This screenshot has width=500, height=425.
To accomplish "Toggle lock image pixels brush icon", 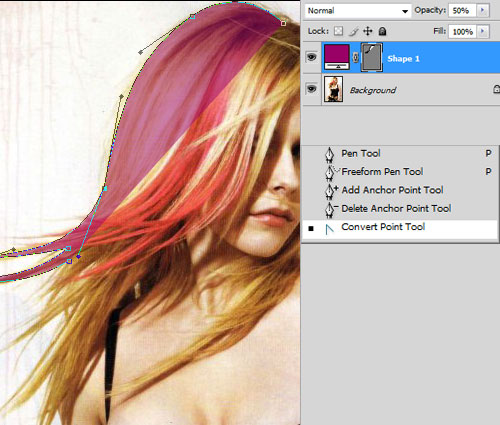I will pos(353,31).
